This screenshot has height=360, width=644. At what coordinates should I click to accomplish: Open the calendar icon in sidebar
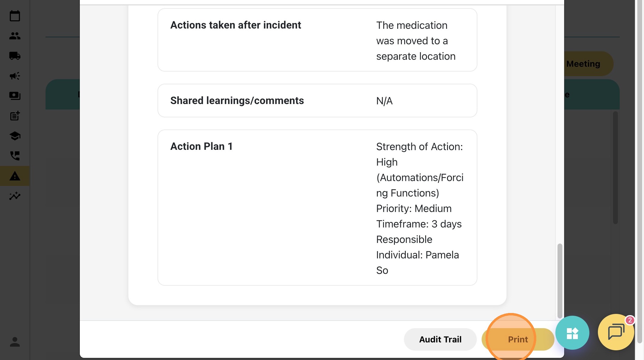click(x=15, y=16)
